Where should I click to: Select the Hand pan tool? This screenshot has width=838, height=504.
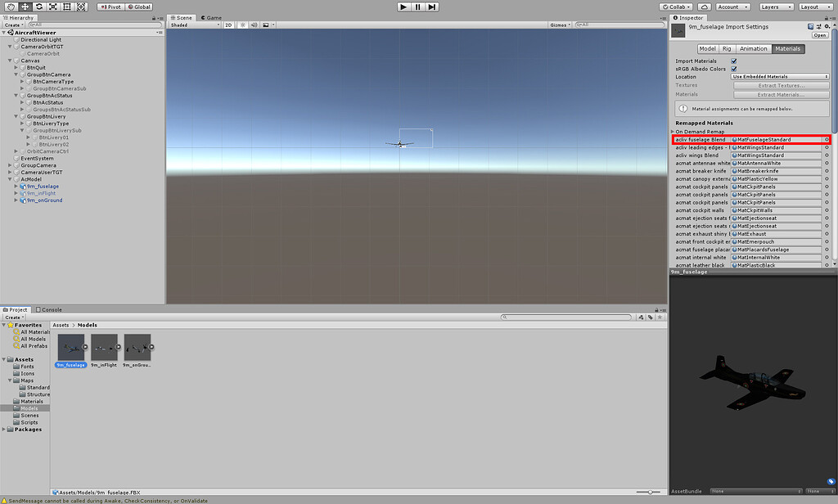pos(11,7)
